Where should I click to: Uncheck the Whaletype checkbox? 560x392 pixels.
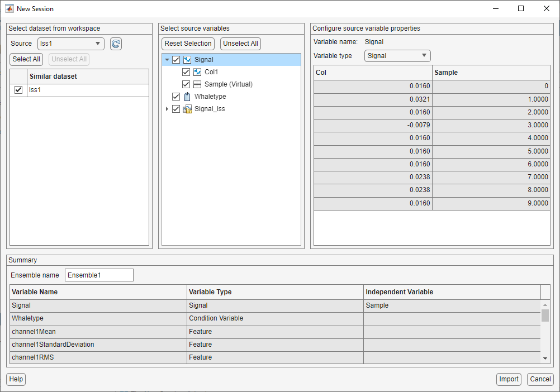tap(176, 97)
